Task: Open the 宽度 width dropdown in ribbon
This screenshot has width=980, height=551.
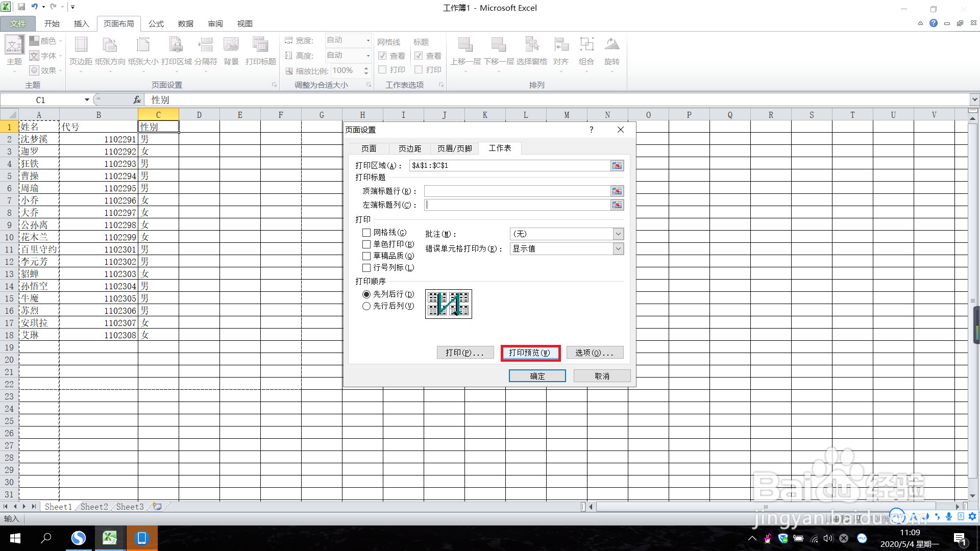Action: [368, 40]
